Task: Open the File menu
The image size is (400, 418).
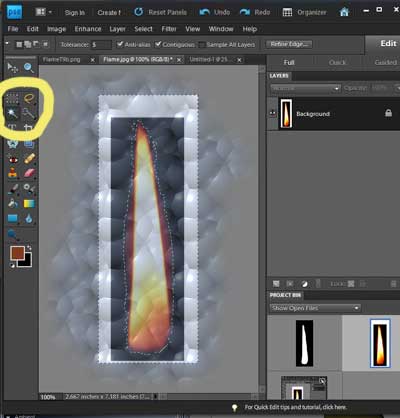Action: point(13,29)
